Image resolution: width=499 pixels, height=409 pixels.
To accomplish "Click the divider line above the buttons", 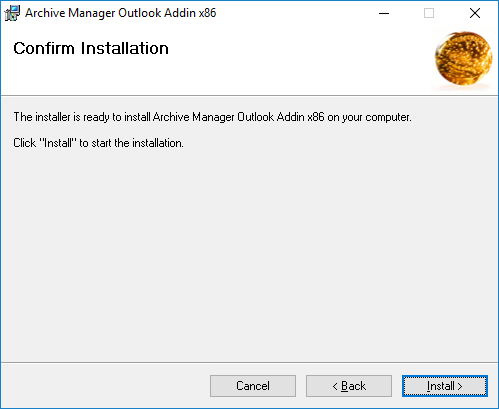I will point(249,362).
